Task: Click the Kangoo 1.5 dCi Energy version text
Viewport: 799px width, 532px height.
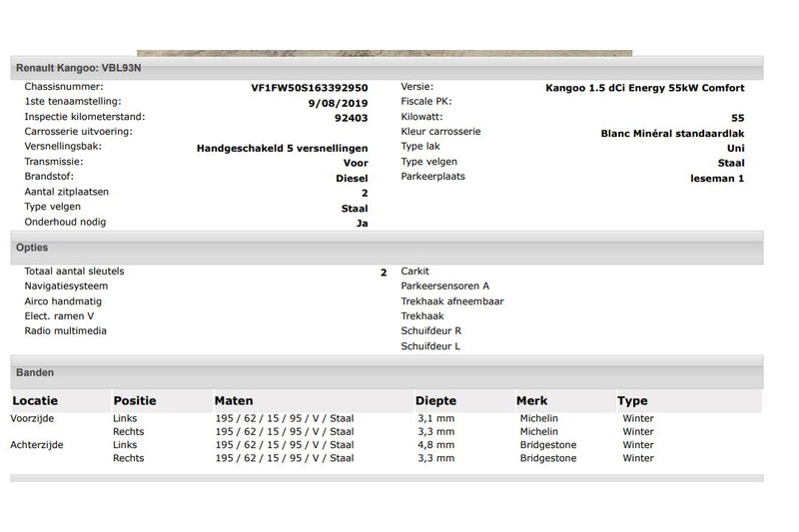Action: coord(644,88)
